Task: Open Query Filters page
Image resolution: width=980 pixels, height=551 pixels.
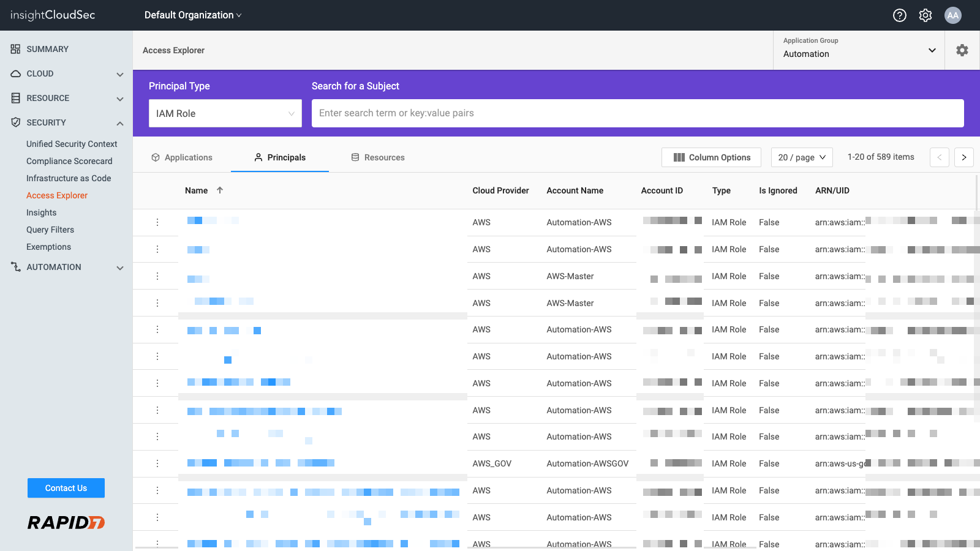Action: (x=50, y=230)
